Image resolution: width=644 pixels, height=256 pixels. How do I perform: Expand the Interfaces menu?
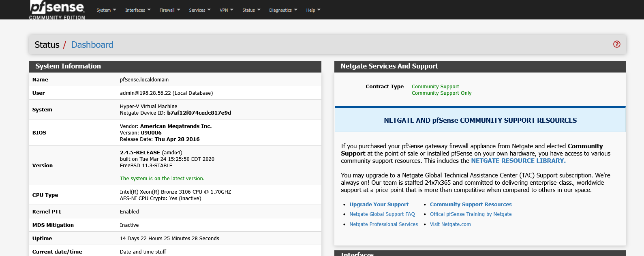click(138, 10)
